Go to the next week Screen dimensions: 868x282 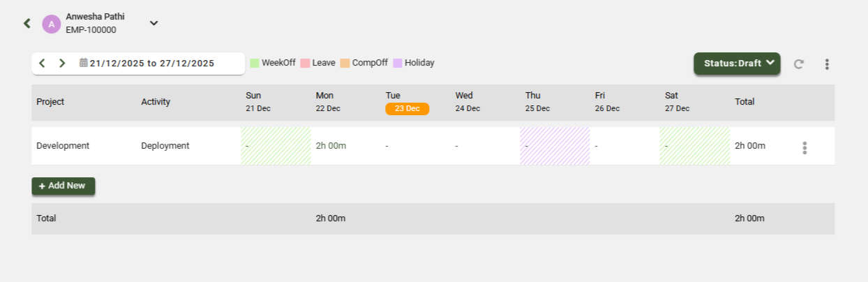coord(62,64)
